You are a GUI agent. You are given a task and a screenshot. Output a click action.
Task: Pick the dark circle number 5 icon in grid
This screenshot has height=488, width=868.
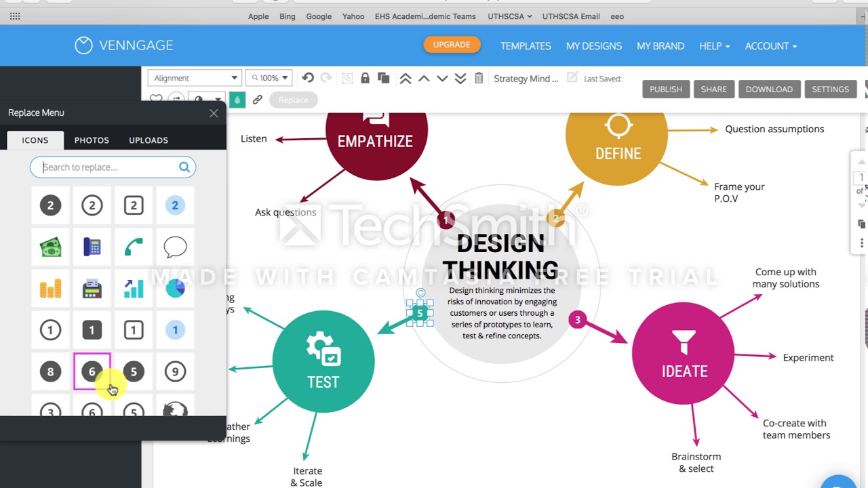pos(134,371)
